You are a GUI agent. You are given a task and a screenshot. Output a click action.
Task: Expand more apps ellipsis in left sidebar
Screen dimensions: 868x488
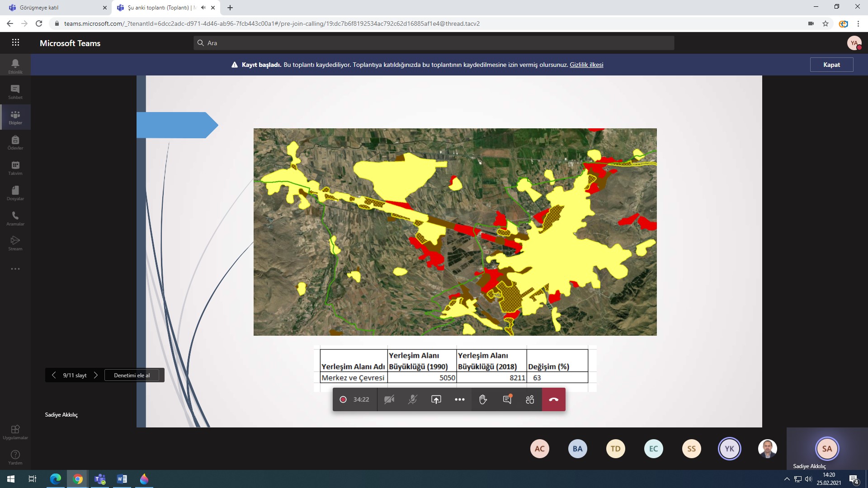coord(15,269)
